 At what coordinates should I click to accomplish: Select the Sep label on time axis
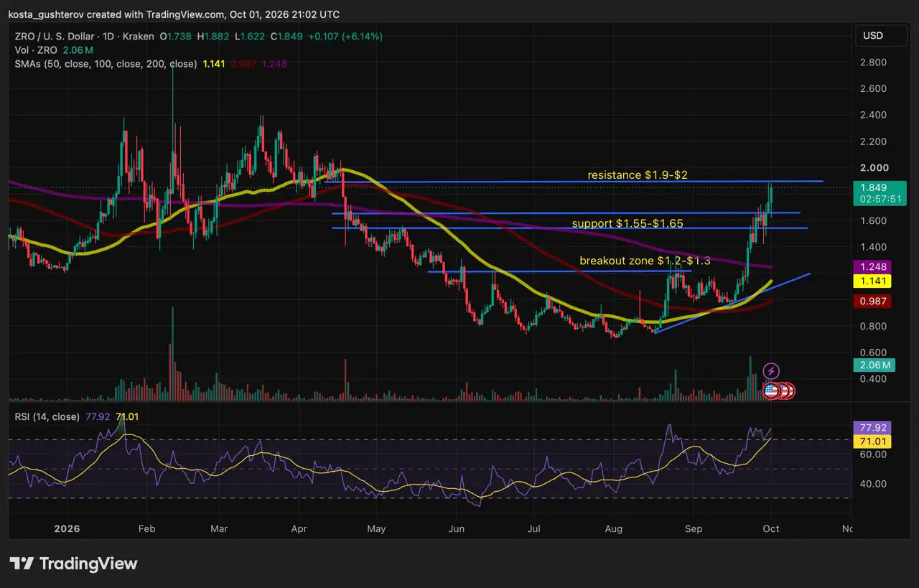tap(692, 529)
